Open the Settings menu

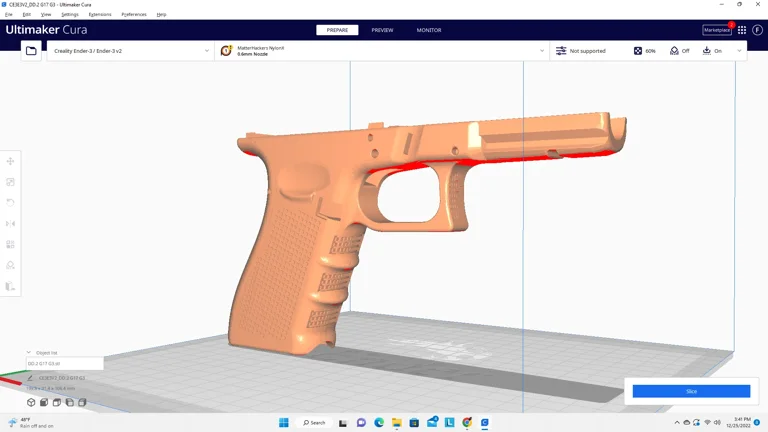[x=70, y=14]
